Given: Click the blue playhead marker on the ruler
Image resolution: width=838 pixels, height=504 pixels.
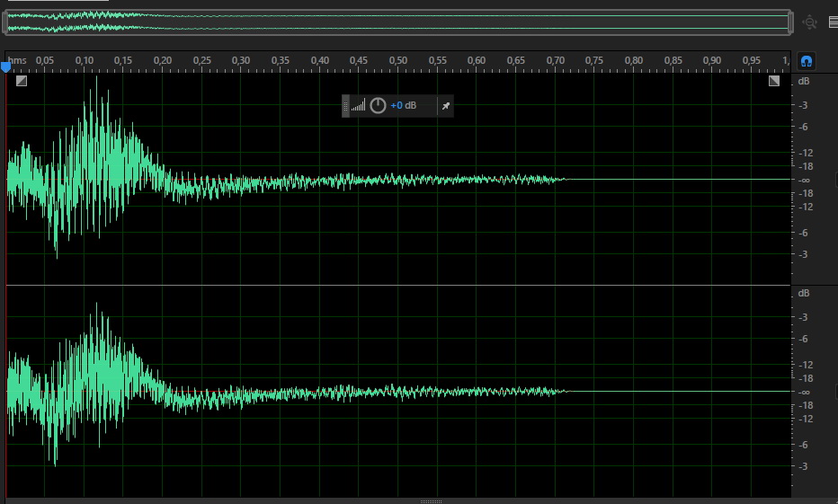Looking at the screenshot, I should click(5, 67).
